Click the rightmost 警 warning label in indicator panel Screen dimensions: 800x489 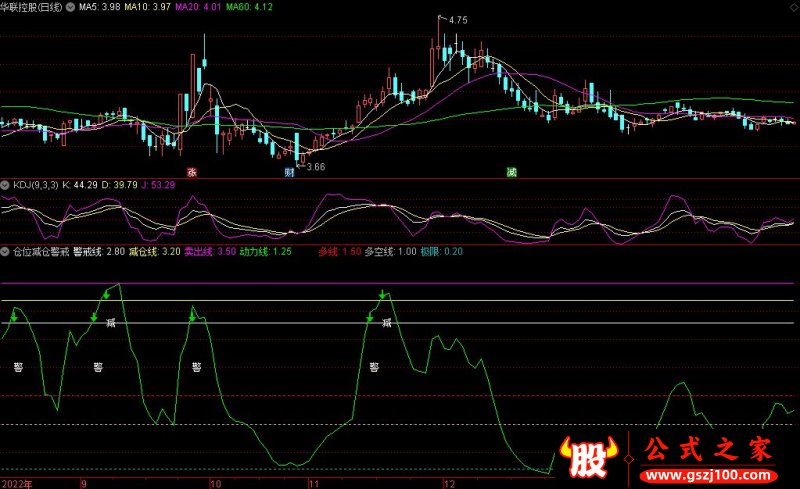click(x=374, y=367)
